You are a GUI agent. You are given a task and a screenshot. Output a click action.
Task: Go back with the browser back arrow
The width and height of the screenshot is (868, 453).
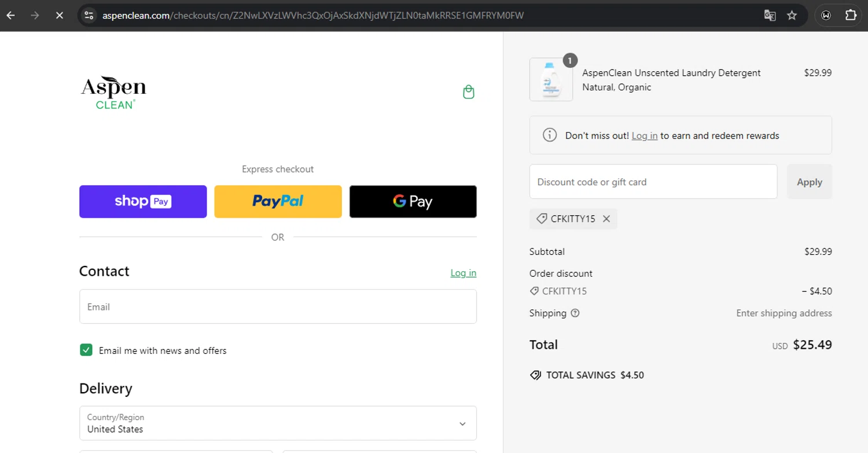[x=11, y=16]
